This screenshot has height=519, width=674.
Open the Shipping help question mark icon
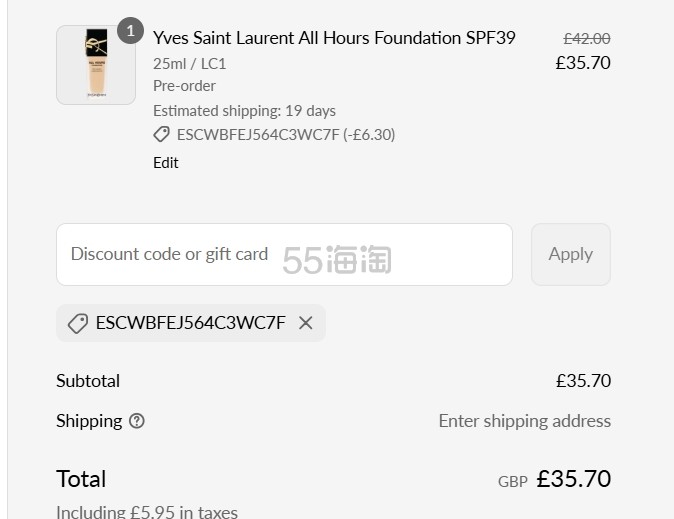(137, 421)
